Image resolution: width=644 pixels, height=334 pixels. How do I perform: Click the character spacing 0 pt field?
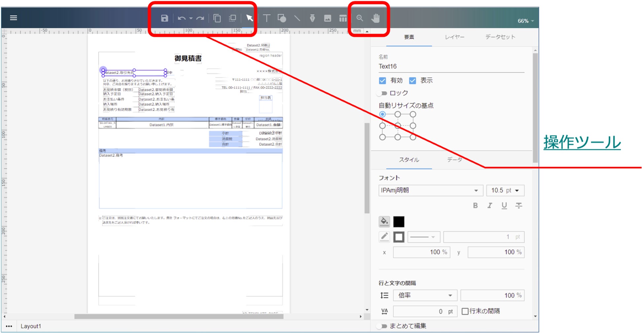[425, 312]
